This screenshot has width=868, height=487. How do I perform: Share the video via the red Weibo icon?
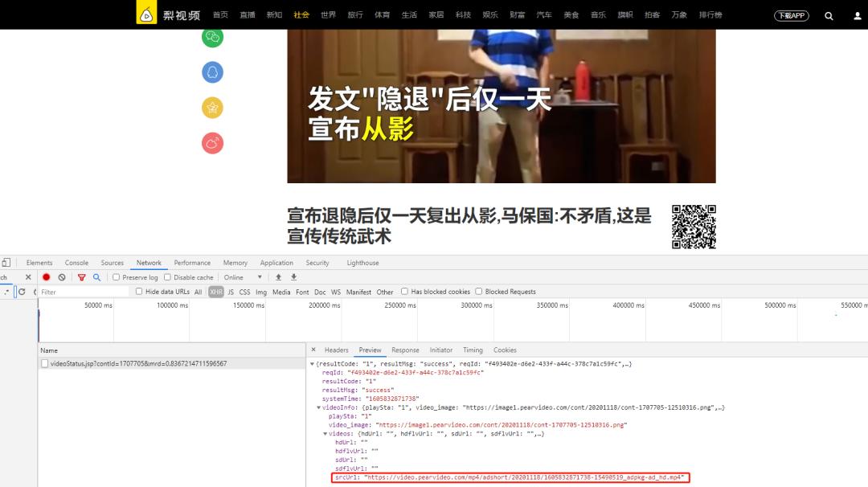coord(212,143)
